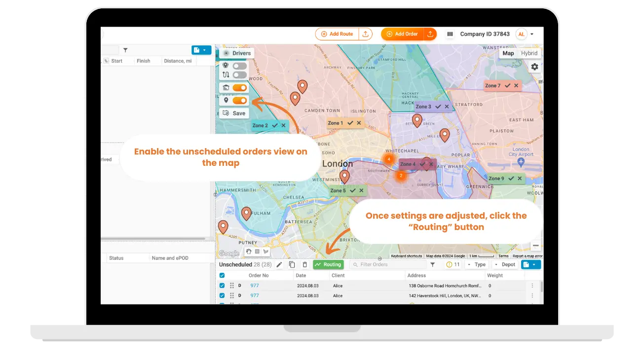
Task: Uncheck the 138 Osborne Road order checkbox
Action: 222,286
